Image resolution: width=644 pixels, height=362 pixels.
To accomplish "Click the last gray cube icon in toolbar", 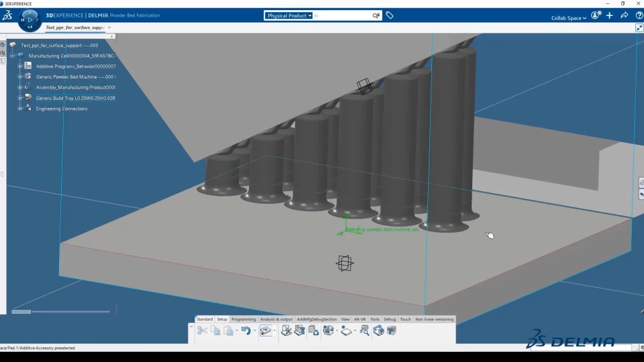I will coord(391,330).
